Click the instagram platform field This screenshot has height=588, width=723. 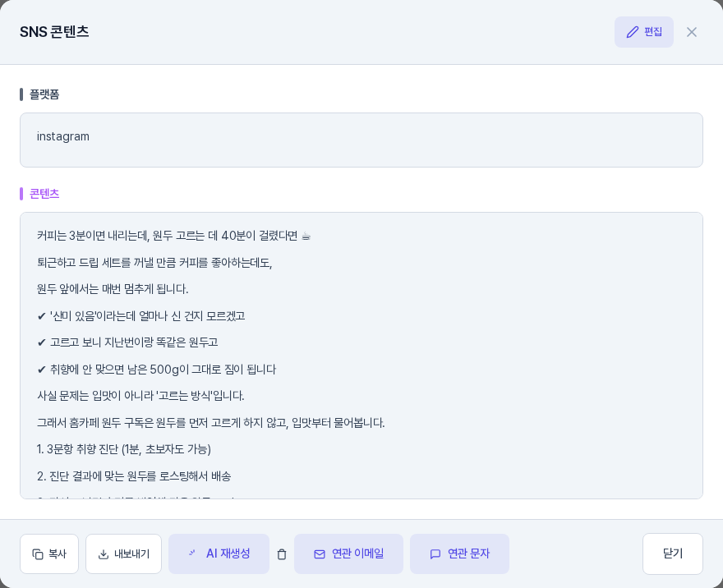pyautogui.click(x=361, y=140)
